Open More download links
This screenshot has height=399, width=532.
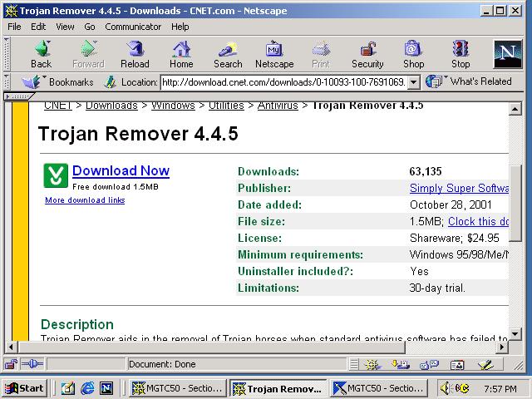[x=85, y=200]
